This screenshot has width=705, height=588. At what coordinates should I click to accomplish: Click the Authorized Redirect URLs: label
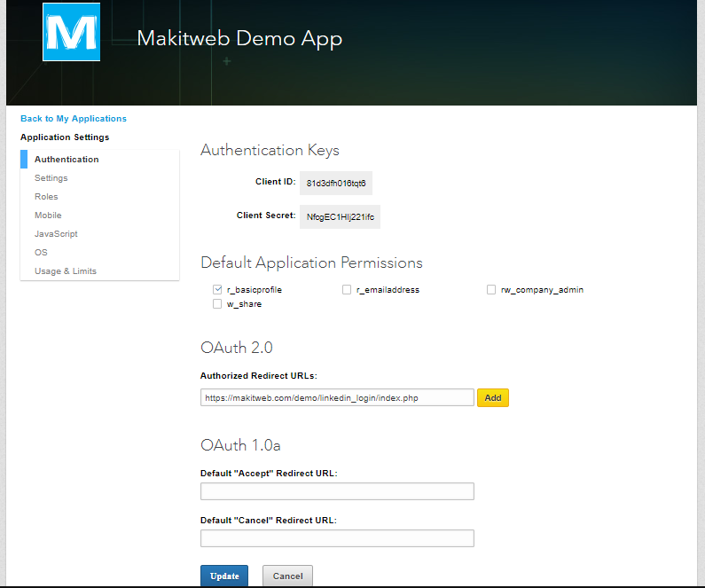click(x=259, y=376)
